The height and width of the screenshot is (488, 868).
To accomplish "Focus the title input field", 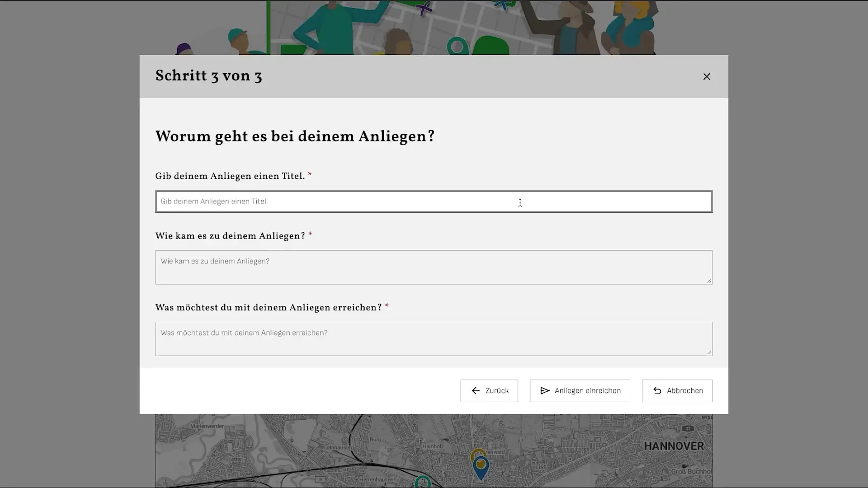I will [434, 202].
